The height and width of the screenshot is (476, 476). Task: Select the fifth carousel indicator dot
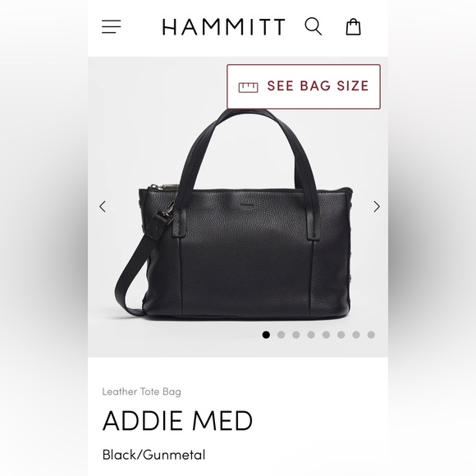pyautogui.click(x=326, y=335)
